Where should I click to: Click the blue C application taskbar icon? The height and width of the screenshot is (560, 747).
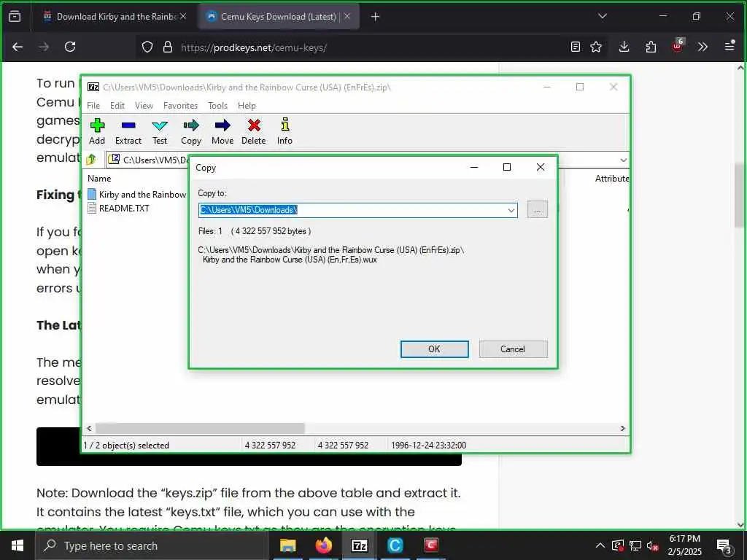point(395,545)
